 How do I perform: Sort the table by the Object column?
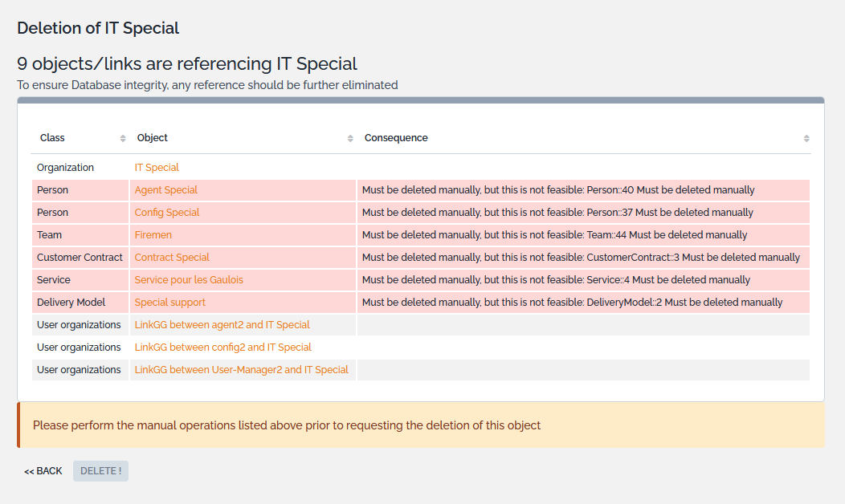(x=349, y=137)
